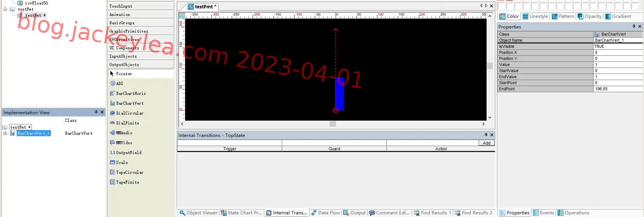Choose the BarChartVert palette object
This screenshot has height=217, width=644.
(x=127, y=103)
